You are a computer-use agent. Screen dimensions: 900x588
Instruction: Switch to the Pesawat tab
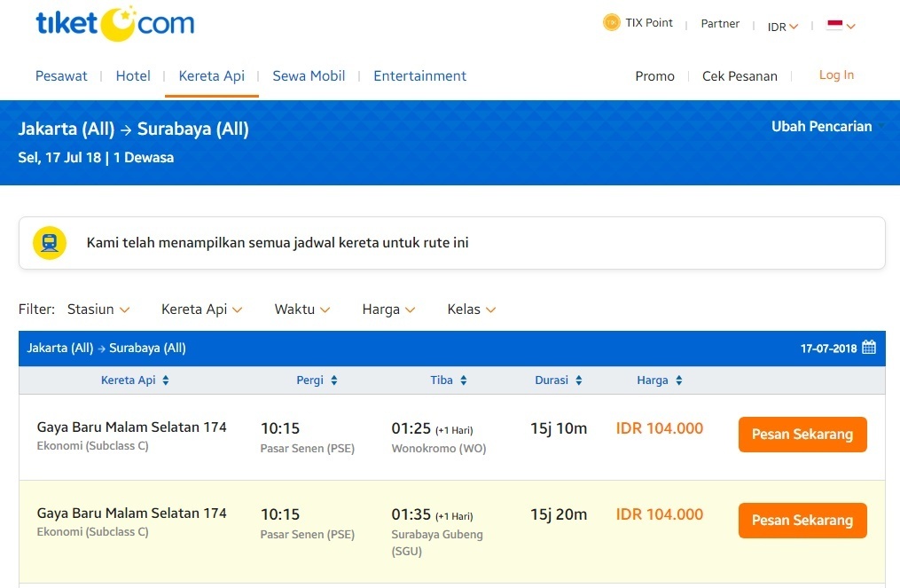coord(61,76)
